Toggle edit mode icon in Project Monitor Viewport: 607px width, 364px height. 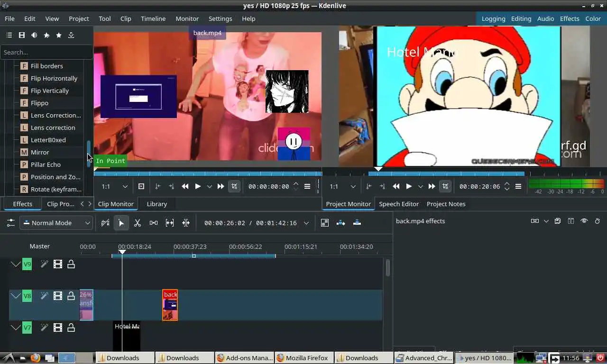pyautogui.click(x=445, y=186)
